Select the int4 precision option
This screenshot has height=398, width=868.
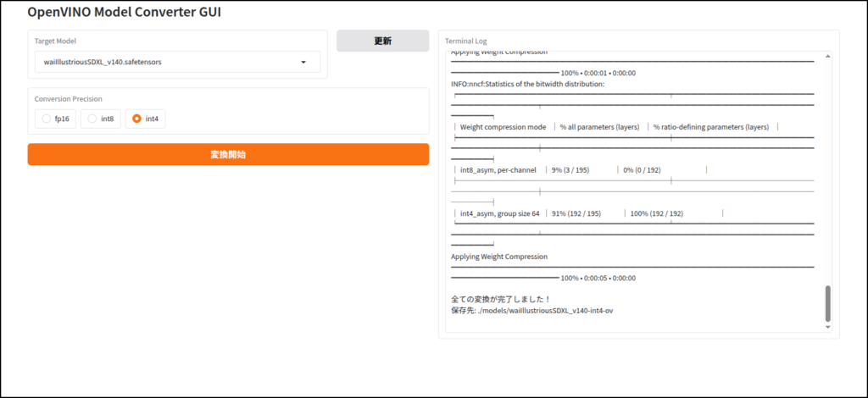coord(146,119)
